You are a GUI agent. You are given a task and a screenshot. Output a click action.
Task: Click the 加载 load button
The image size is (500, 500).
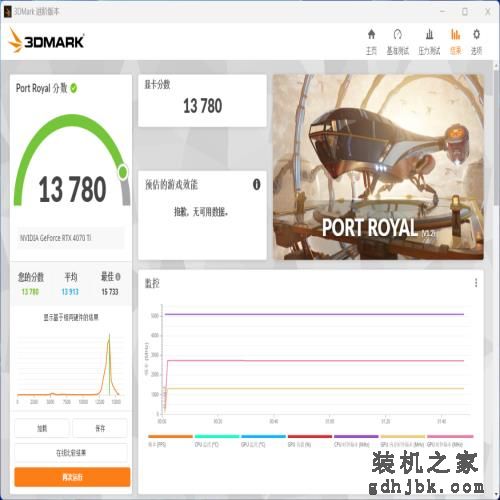coord(42,428)
